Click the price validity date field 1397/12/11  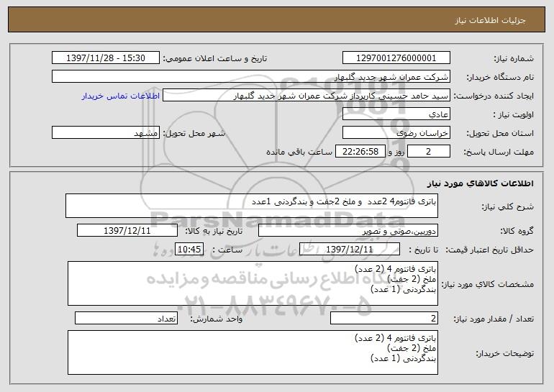tap(350, 250)
